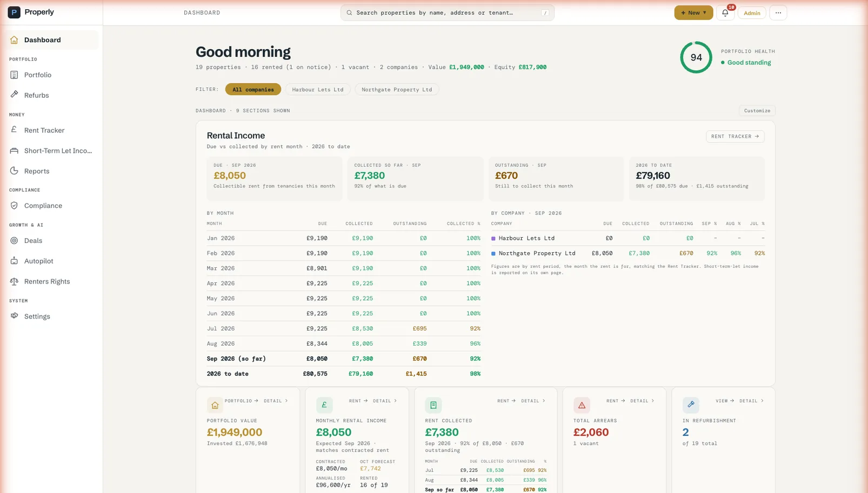
Task: Open Autopilot in the sidebar
Action: 52,261
